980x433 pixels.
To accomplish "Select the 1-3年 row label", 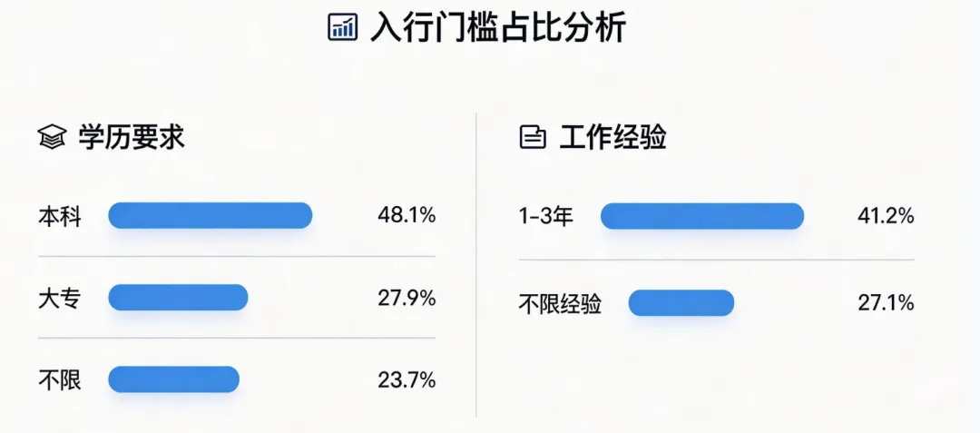I will [x=546, y=217].
